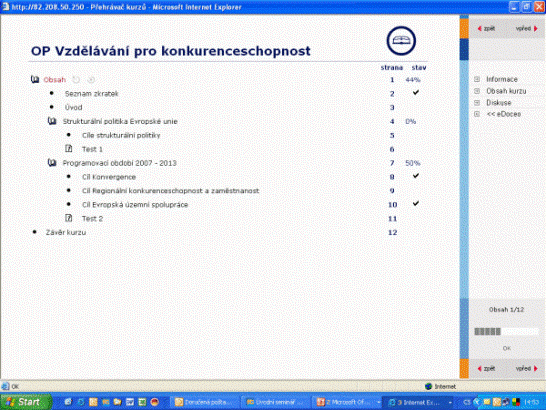Click the book icon beside Obsah

click(x=35, y=79)
